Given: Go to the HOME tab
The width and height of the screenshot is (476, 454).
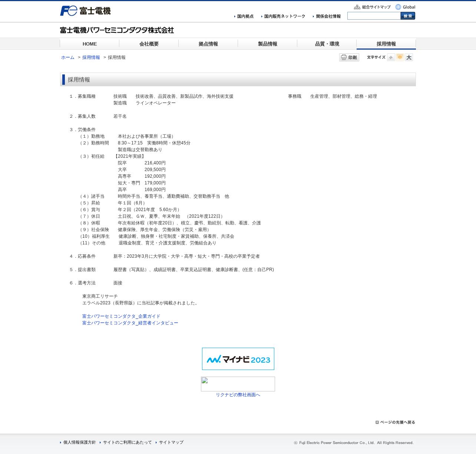Looking at the screenshot, I should (x=90, y=44).
